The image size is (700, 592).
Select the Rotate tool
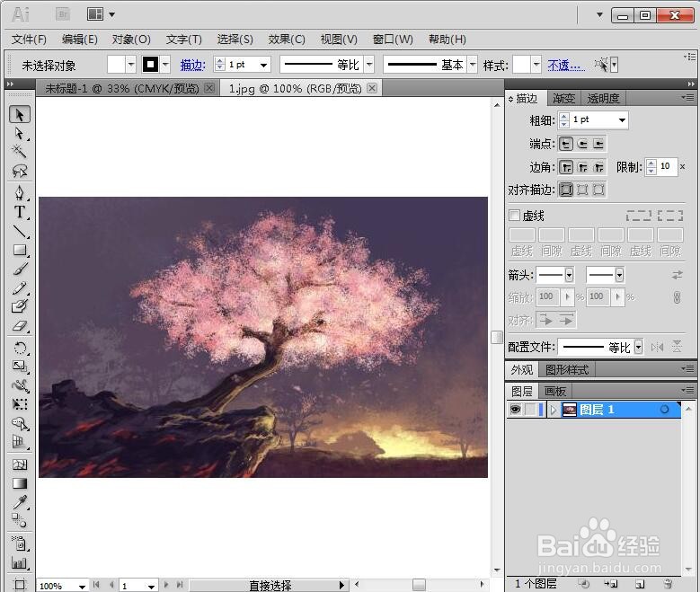[x=20, y=348]
